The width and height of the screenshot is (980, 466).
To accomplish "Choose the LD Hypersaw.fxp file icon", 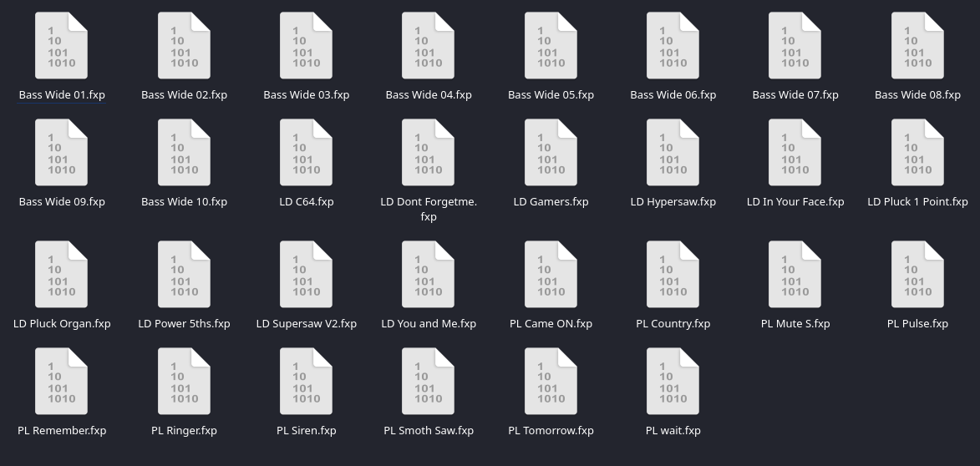I will 673,153.
